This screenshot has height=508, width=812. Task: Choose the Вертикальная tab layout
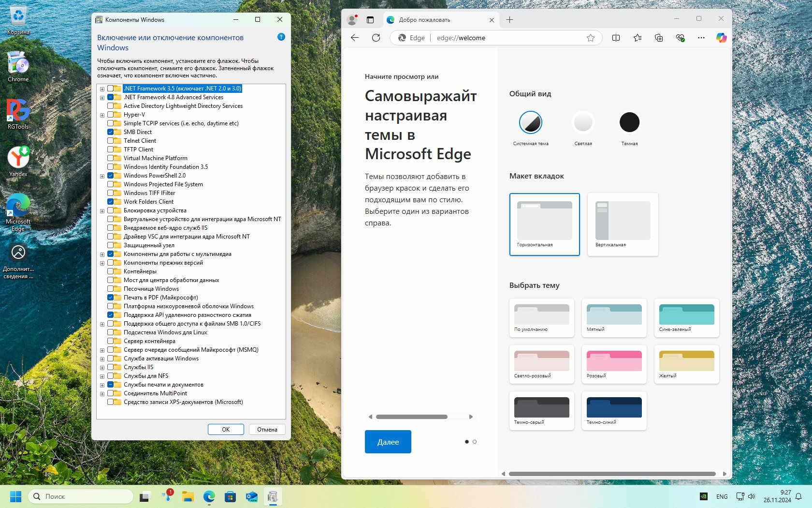click(623, 224)
